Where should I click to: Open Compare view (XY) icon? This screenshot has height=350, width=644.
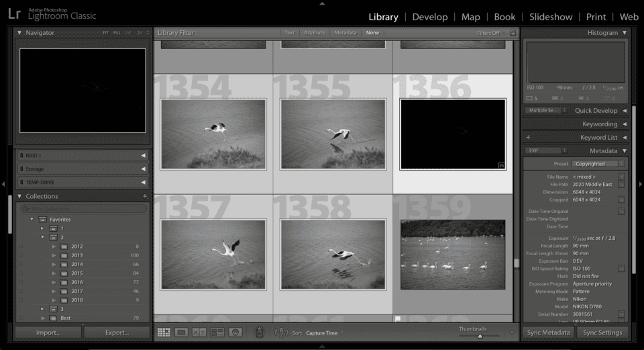(199, 333)
